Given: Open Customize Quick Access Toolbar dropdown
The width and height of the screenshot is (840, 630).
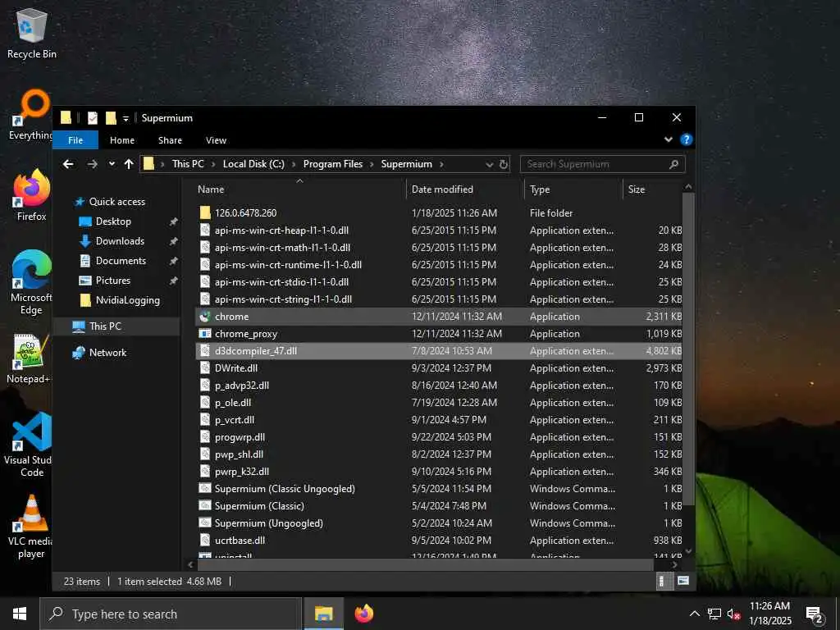Looking at the screenshot, I should (x=126, y=118).
